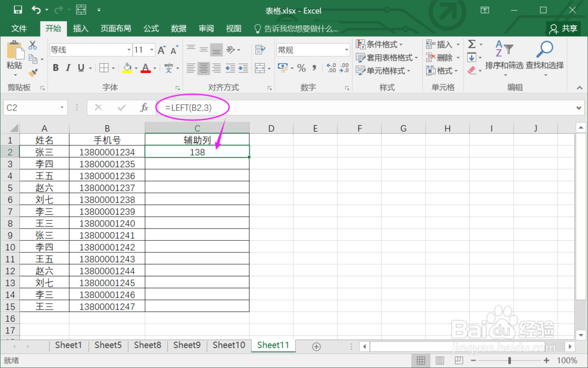Click the Wrap Text icon

point(260,49)
